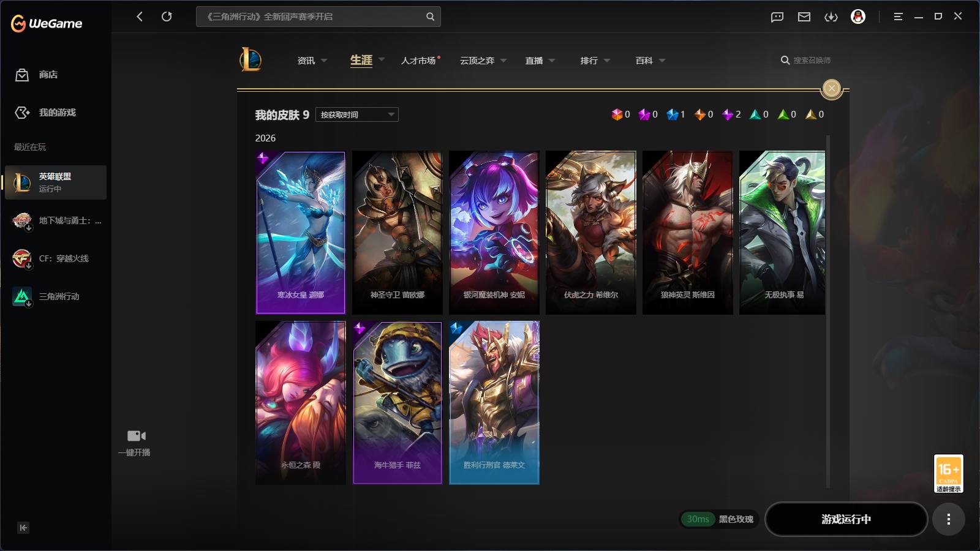Open the 胜利行刑官 德莱文 skin card

[x=494, y=403]
